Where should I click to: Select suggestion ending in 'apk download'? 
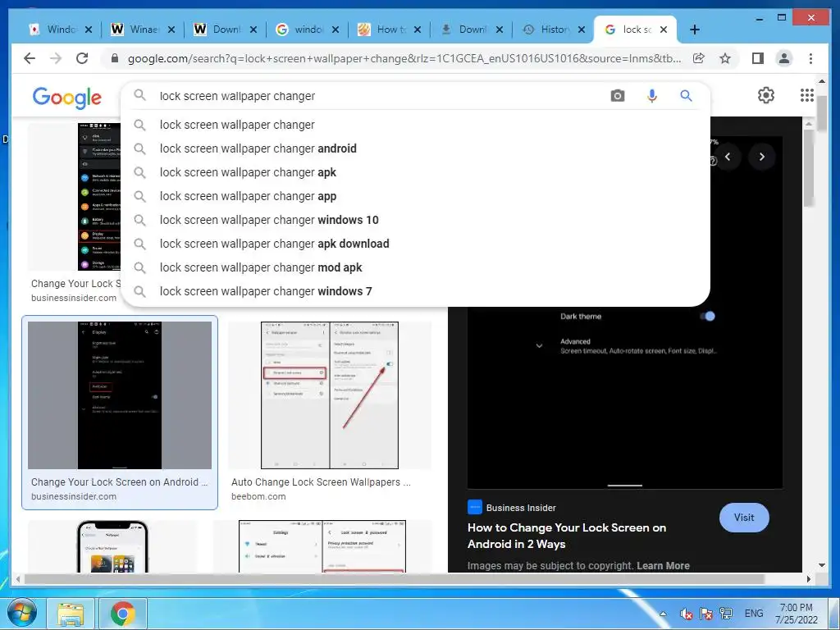coord(416,244)
